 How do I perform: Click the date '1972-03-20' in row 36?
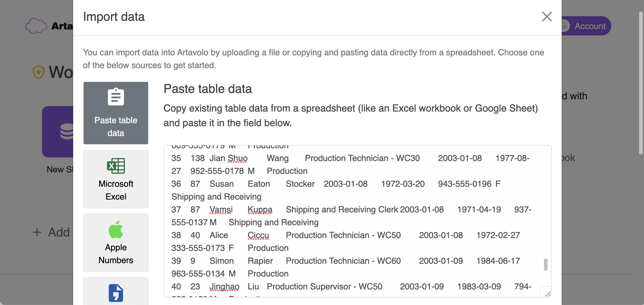[x=403, y=184]
